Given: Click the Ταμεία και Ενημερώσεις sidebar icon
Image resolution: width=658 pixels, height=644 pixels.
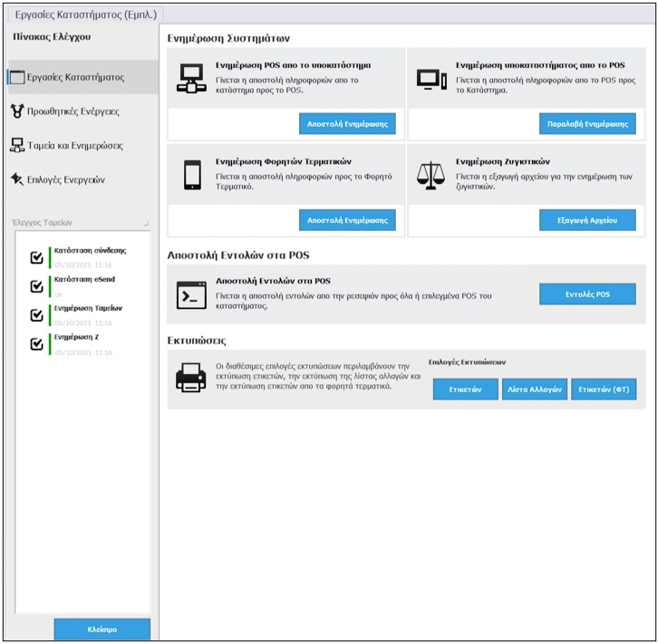Looking at the screenshot, I should pyautogui.click(x=17, y=145).
